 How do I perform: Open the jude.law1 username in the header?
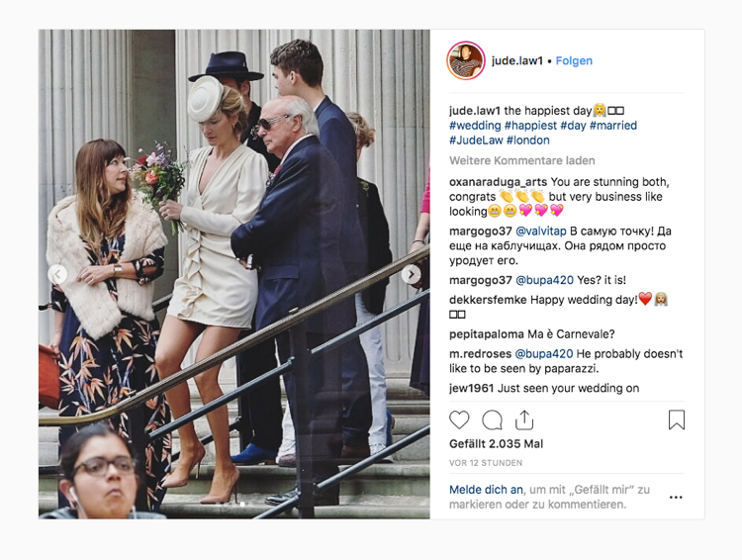(516, 60)
